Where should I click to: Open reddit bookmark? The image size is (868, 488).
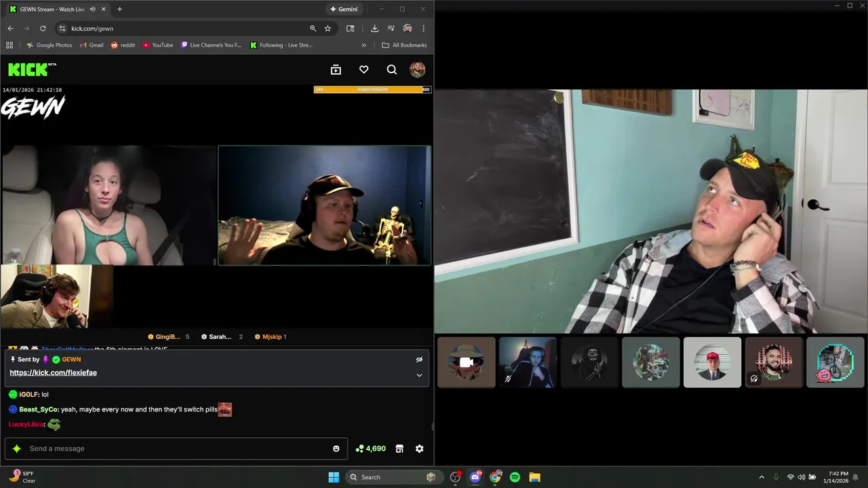(x=123, y=45)
